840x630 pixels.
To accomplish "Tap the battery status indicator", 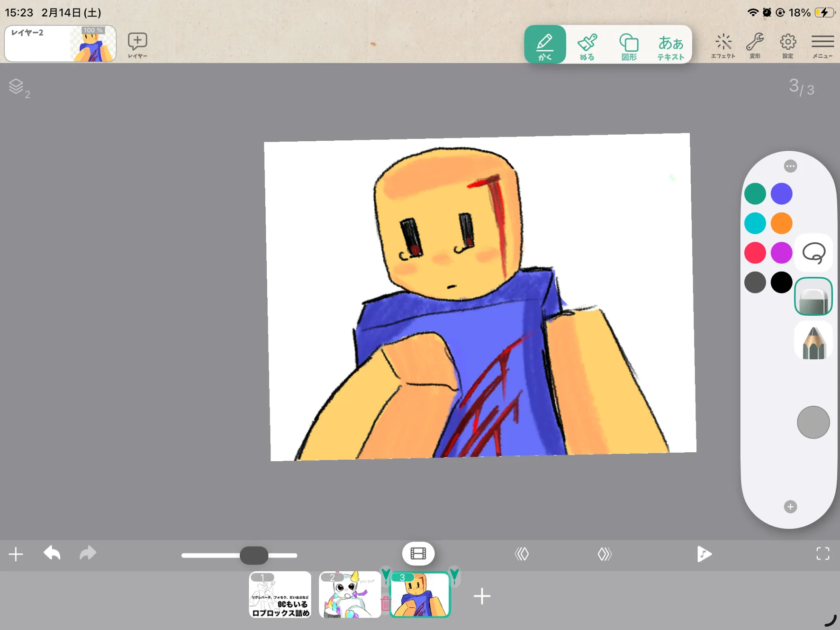I will pyautogui.click(x=825, y=12).
